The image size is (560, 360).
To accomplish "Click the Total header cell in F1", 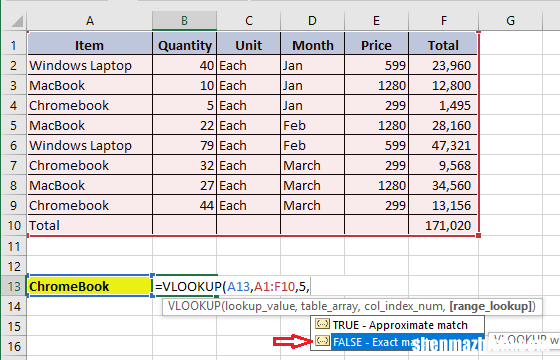I will (x=443, y=45).
